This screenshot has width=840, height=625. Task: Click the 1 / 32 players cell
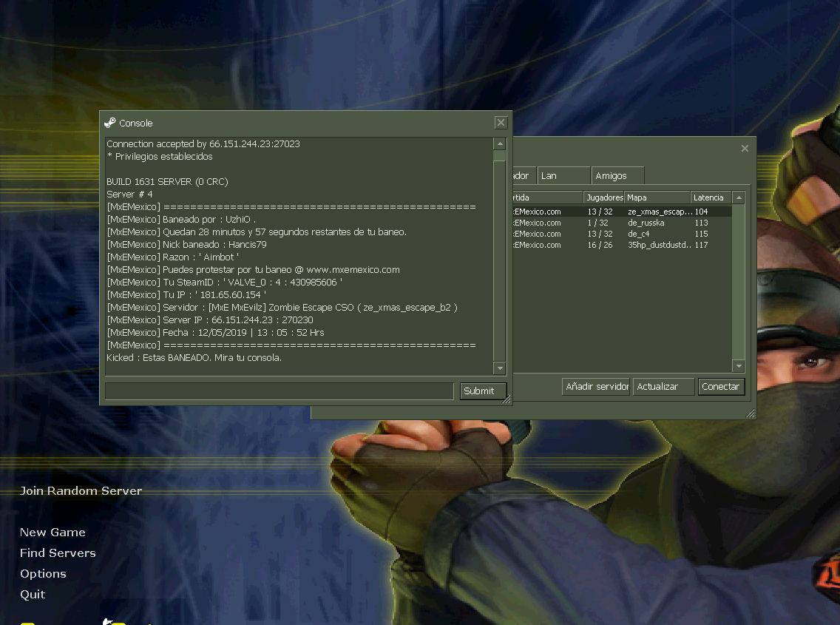tap(598, 223)
